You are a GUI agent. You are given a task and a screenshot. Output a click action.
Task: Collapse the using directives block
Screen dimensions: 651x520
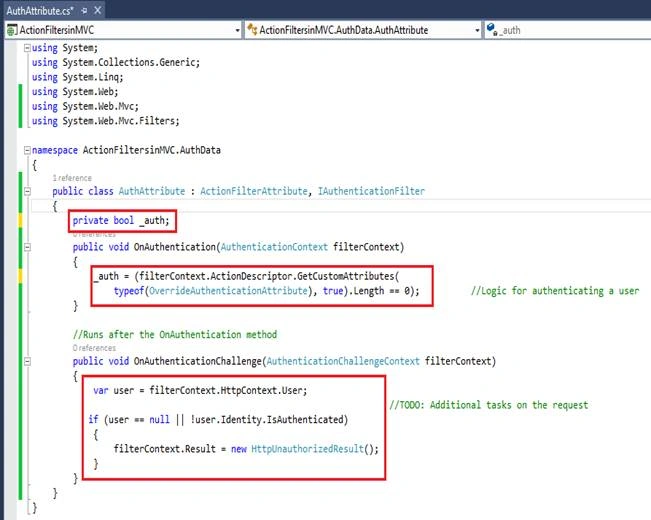27,48
